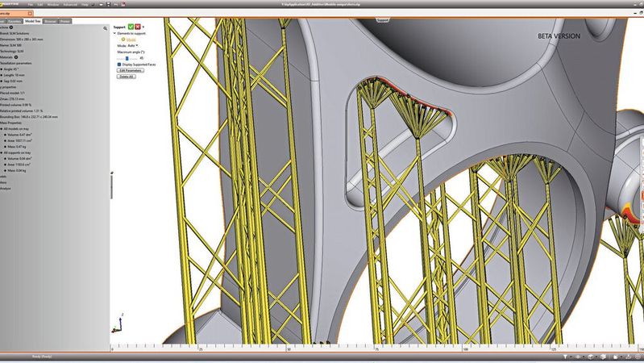Open the Edit menu
644x363 pixels.
coord(39,5)
